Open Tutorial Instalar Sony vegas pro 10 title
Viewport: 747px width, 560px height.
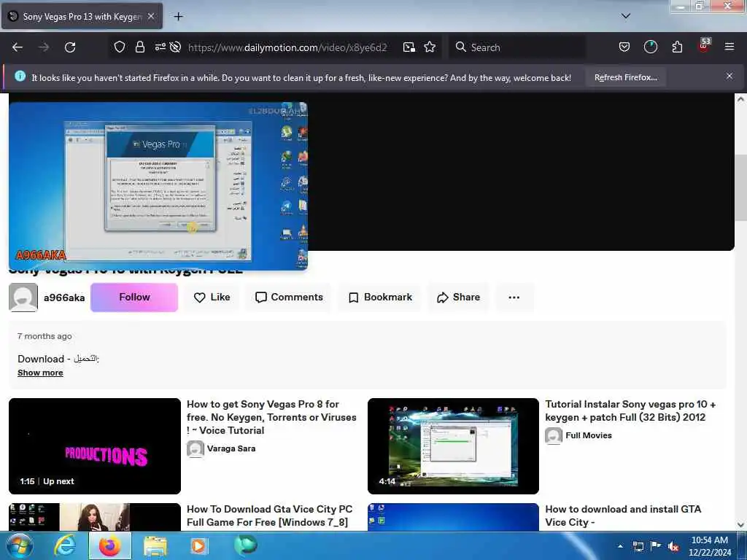(630, 411)
